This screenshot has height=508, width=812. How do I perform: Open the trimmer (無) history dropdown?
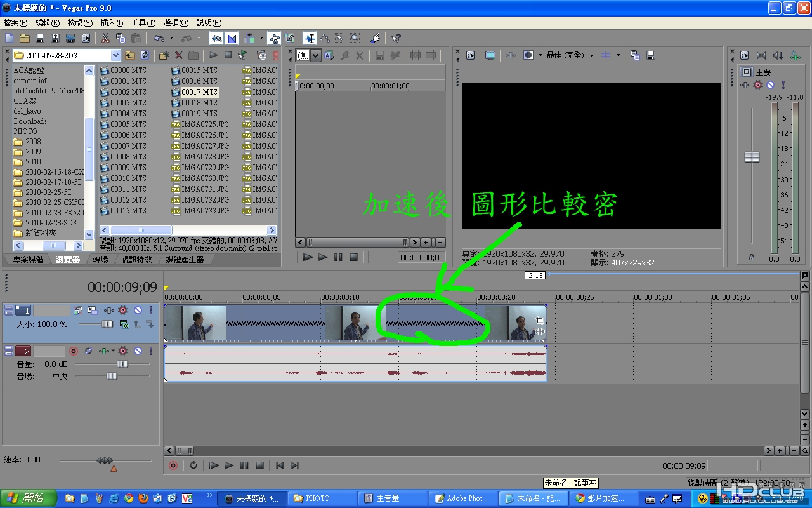tap(315, 55)
